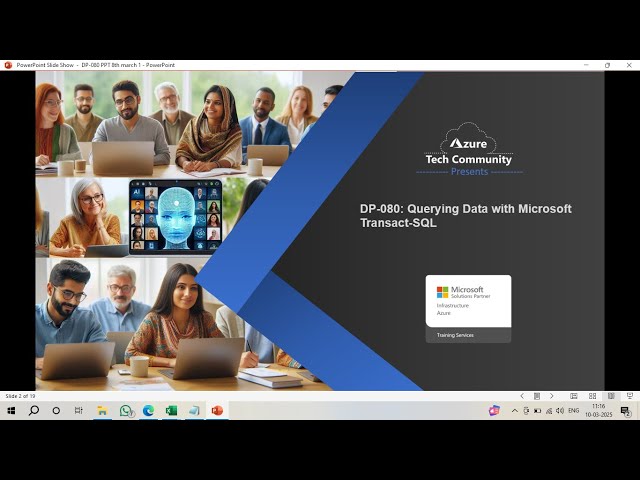
Task: Open Windows Search from the taskbar
Action: tap(33, 411)
